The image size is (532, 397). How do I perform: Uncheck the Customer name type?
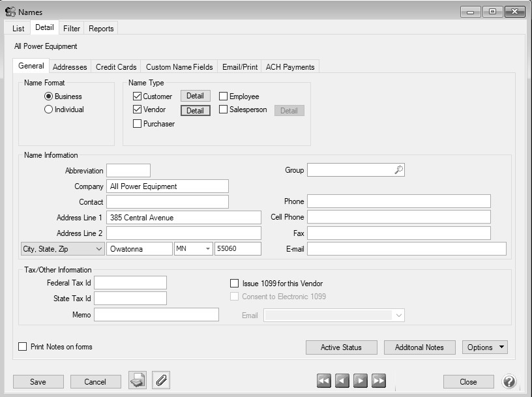coord(137,96)
